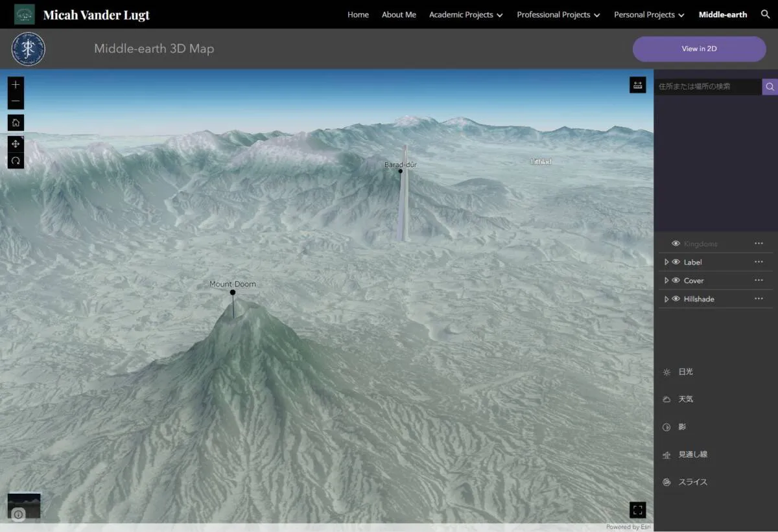This screenshot has width=778, height=532.
Task: Click the info icon on basemap thumbnail
Action: click(x=18, y=515)
